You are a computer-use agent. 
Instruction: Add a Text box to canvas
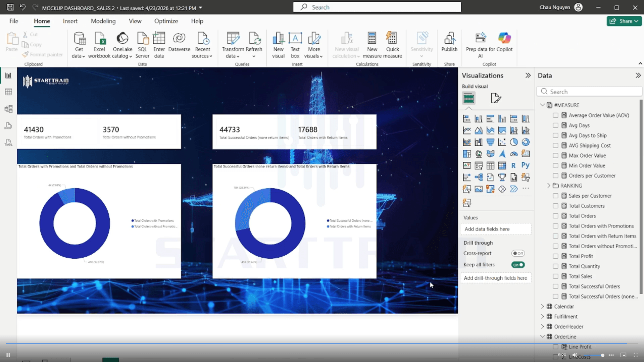[295, 45]
